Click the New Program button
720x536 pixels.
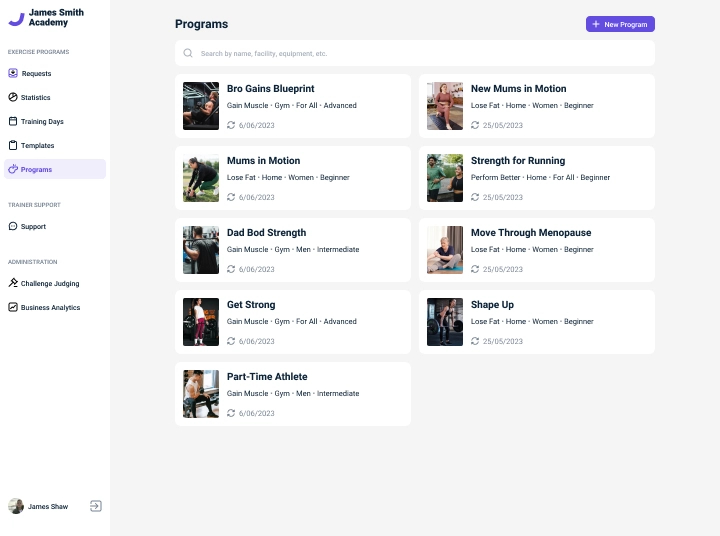(x=620, y=24)
